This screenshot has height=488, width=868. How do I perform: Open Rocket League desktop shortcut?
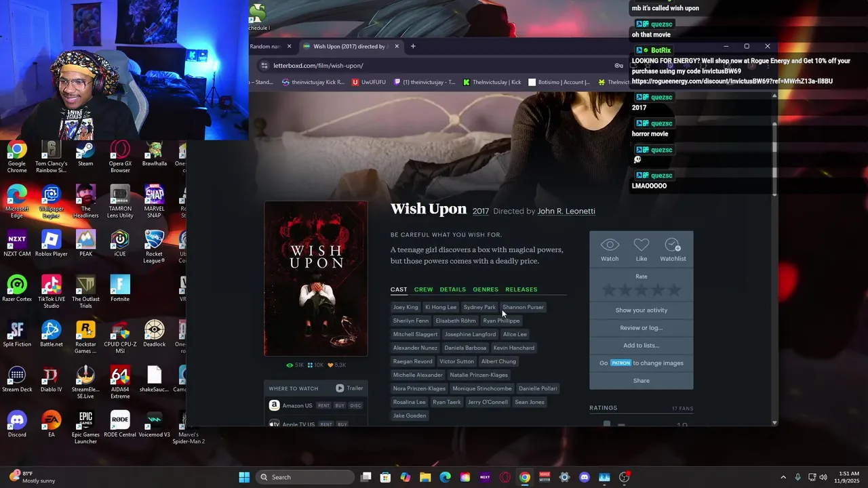point(154,247)
